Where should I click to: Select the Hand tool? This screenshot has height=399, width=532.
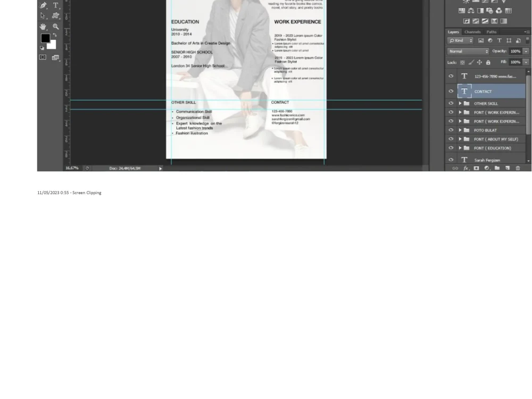[x=43, y=27]
